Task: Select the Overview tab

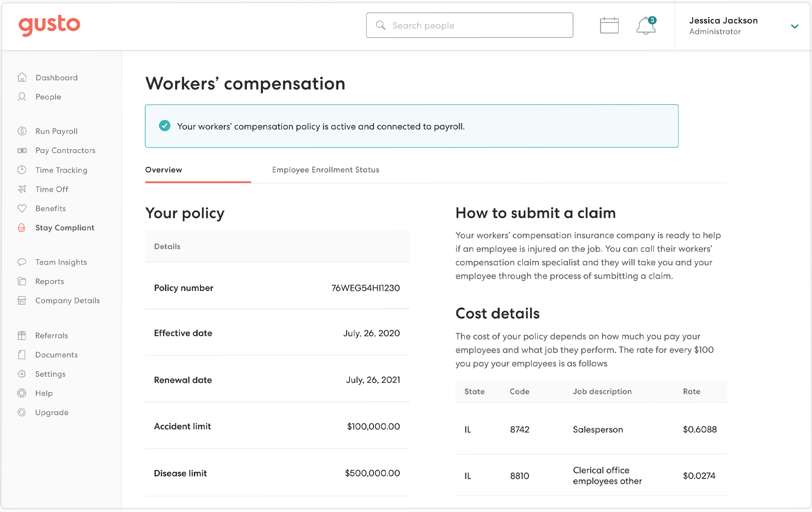Action: click(x=164, y=170)
